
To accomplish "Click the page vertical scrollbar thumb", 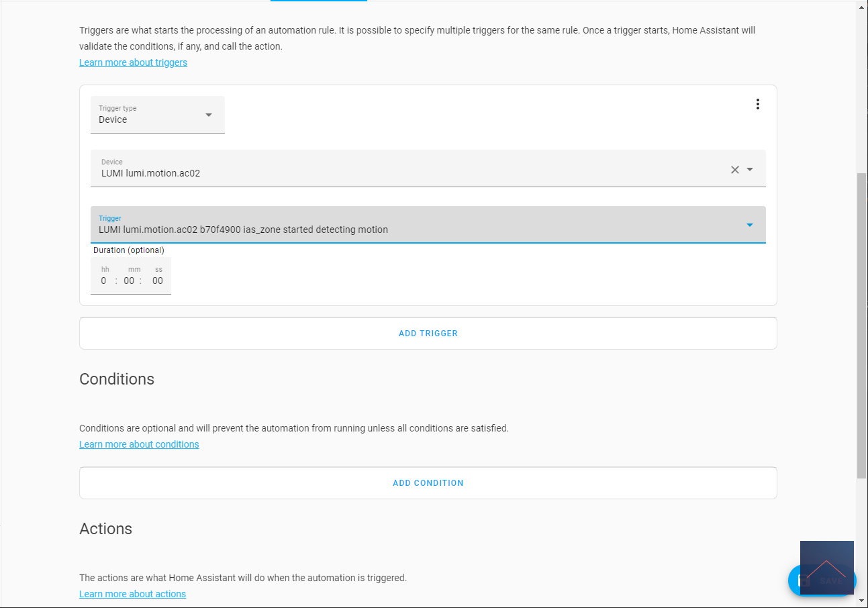I will [862, 325].
